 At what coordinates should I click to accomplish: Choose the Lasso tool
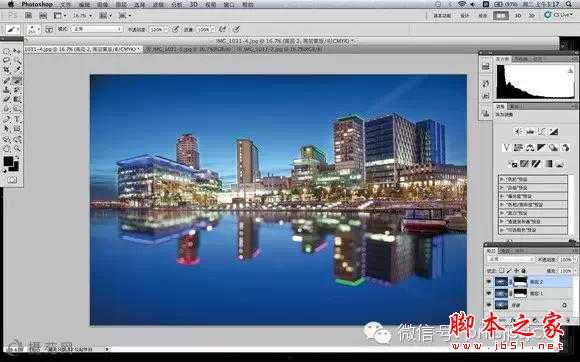click(7, 60)
